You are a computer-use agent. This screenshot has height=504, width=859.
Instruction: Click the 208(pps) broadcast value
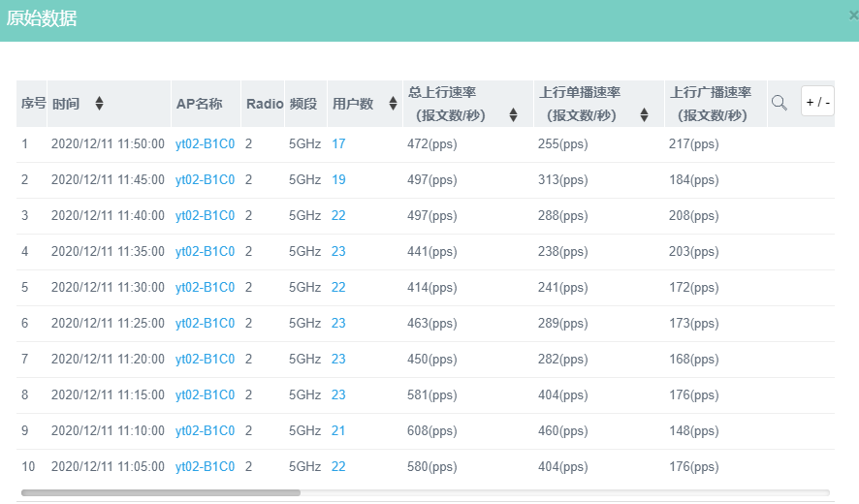coord(693,216)
